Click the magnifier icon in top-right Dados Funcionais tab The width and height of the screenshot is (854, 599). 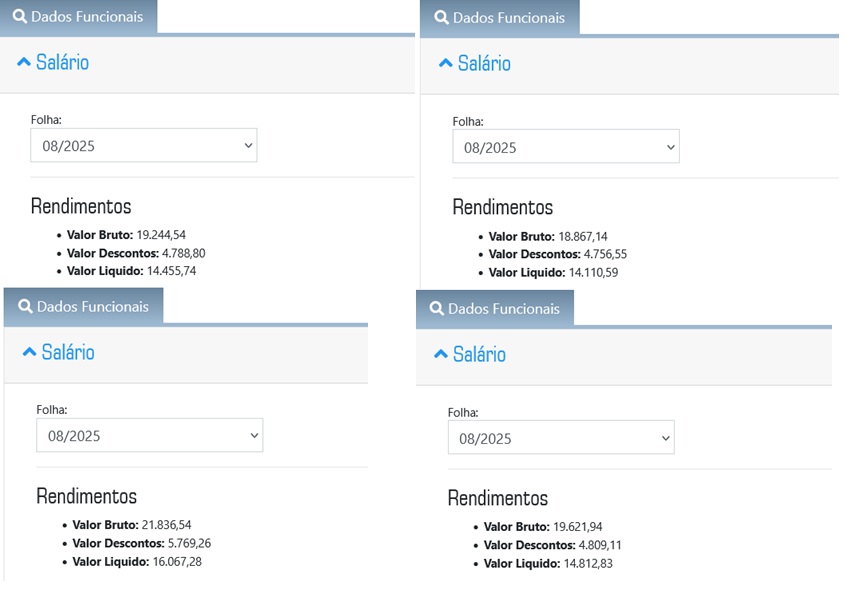441,18
